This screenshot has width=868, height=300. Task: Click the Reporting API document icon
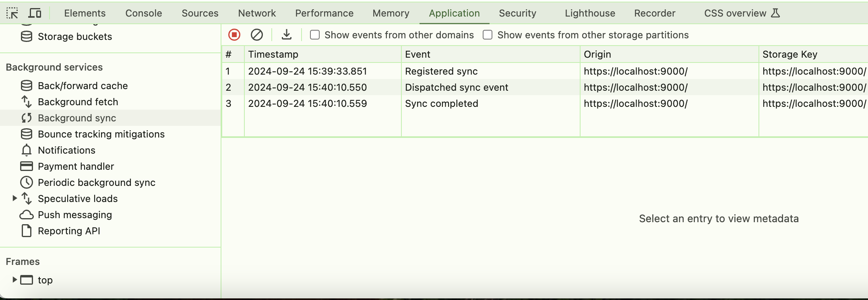27,231
